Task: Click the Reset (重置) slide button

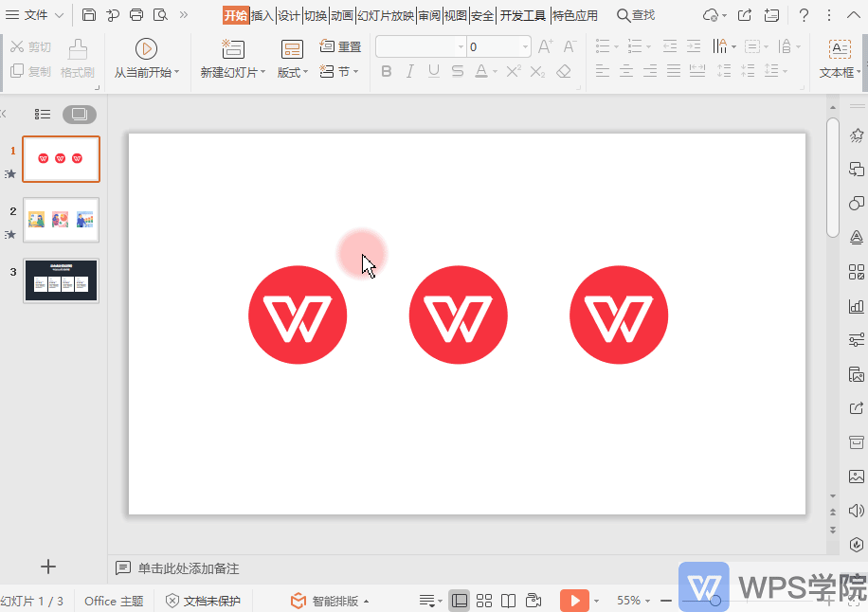Action: [x=340, y=46]
